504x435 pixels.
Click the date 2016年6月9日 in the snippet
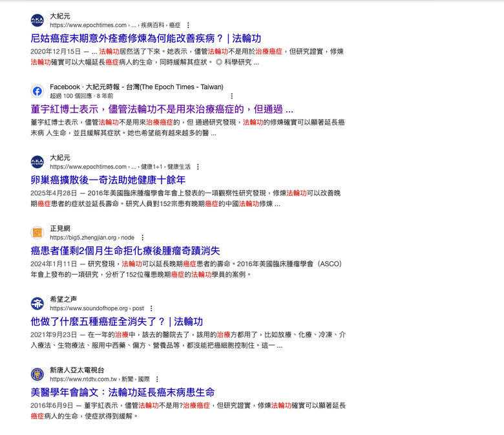(52, 405)
